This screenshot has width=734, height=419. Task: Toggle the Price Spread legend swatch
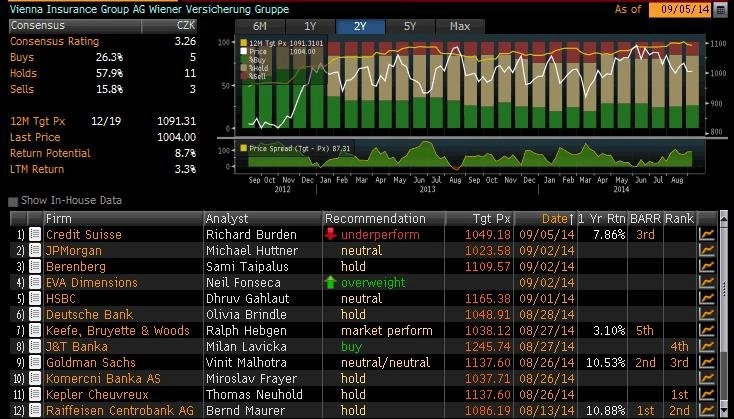tap(243, 148)
